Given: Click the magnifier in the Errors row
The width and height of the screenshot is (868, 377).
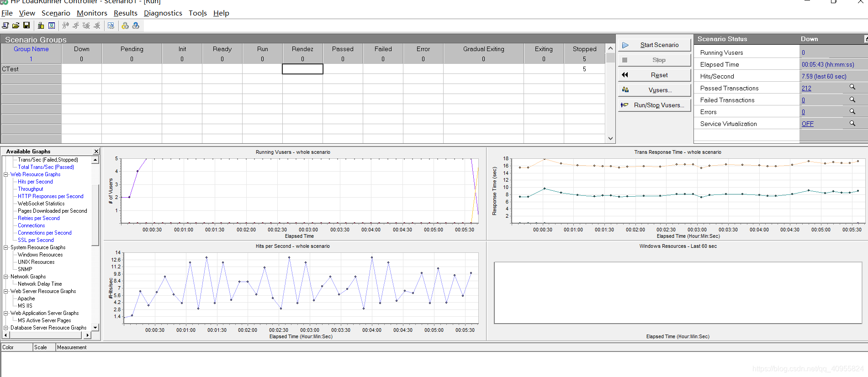Looking at the screenshot, I should click(x=852, y=111).
